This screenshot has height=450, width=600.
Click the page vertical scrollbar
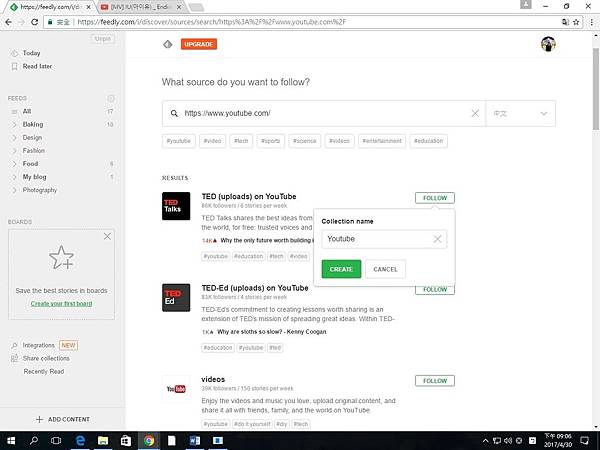click(x=596, y=89)
